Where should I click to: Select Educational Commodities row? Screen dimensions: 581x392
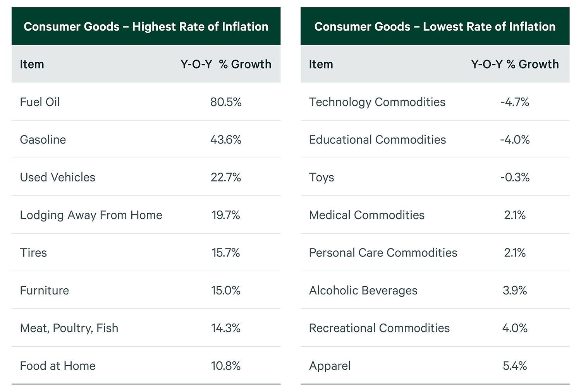378,139
